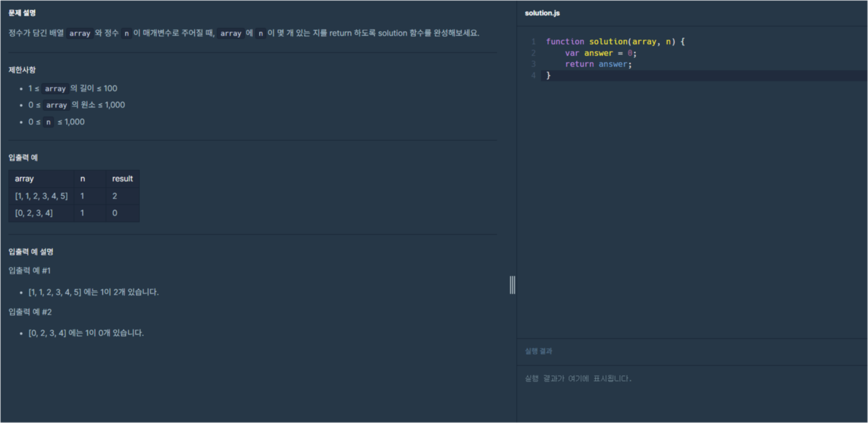Click the '실행 결과' panel header
The height and width of the screenshot is (423, 868).
click(x=538, y=351)
